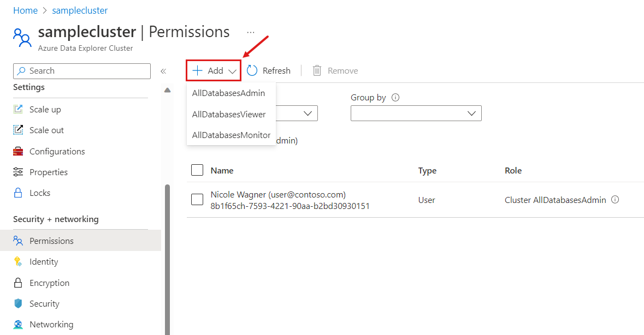Click the Refresh icon in toolbar
The image size is (644, 335).
coord(252,70)
